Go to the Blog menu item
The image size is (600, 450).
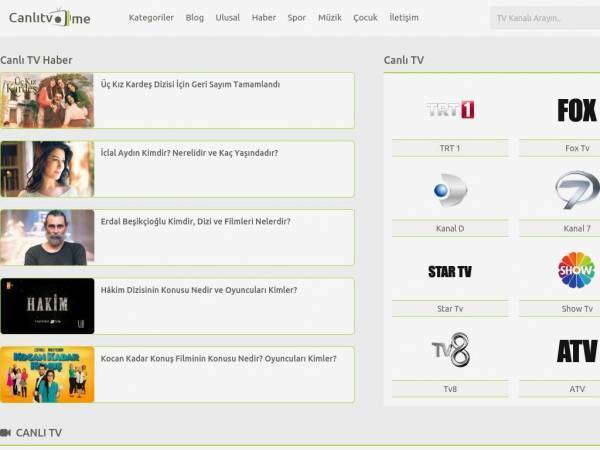pyautogui.click(x=195, y=18)
